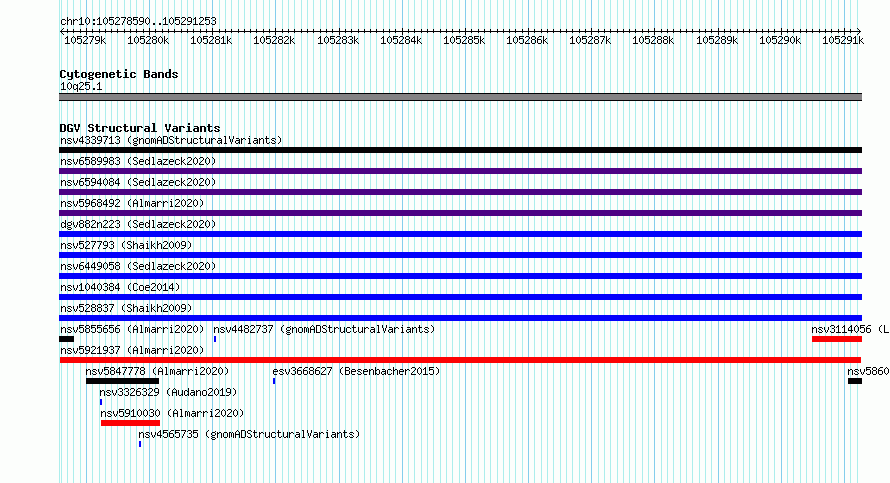Click the purple nsv6594084 variant bar

point(460,192)
